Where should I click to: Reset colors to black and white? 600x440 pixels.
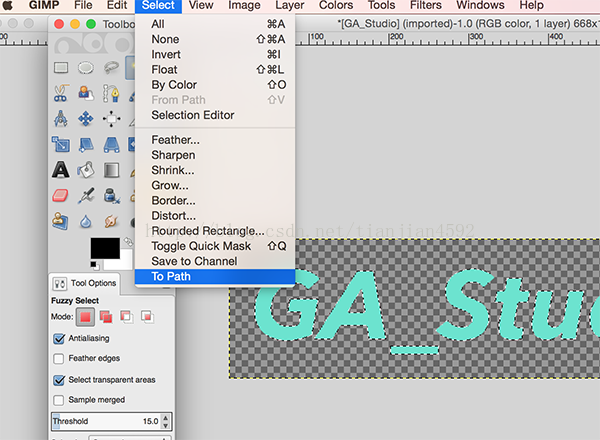click(95, 265)
